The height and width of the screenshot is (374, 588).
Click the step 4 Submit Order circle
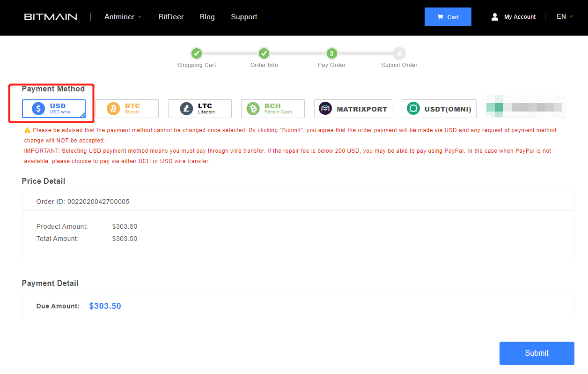(x=399, y=53)
